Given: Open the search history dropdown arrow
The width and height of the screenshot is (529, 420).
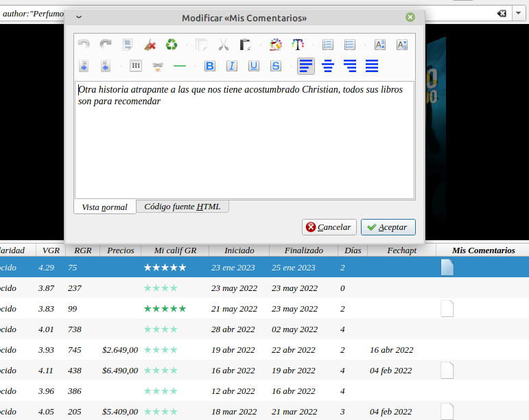Looking at the screenshot, I should [x=519, y=14].
